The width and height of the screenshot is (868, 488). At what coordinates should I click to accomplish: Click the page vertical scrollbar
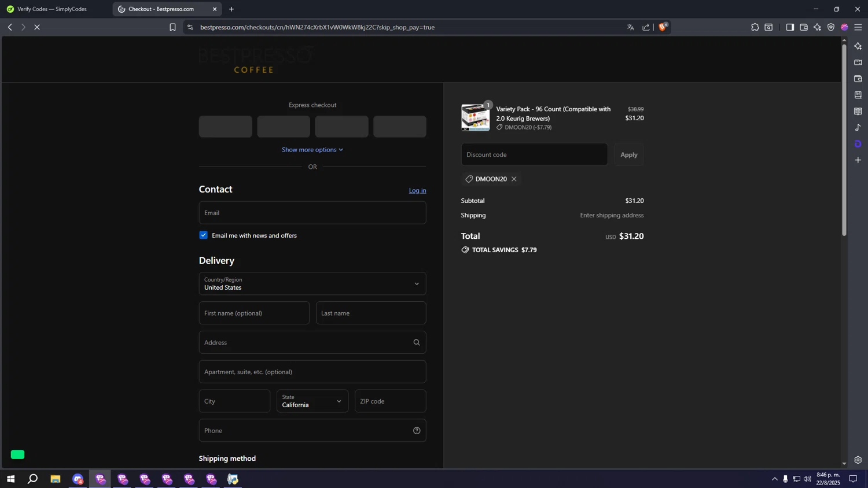[844, 141]
